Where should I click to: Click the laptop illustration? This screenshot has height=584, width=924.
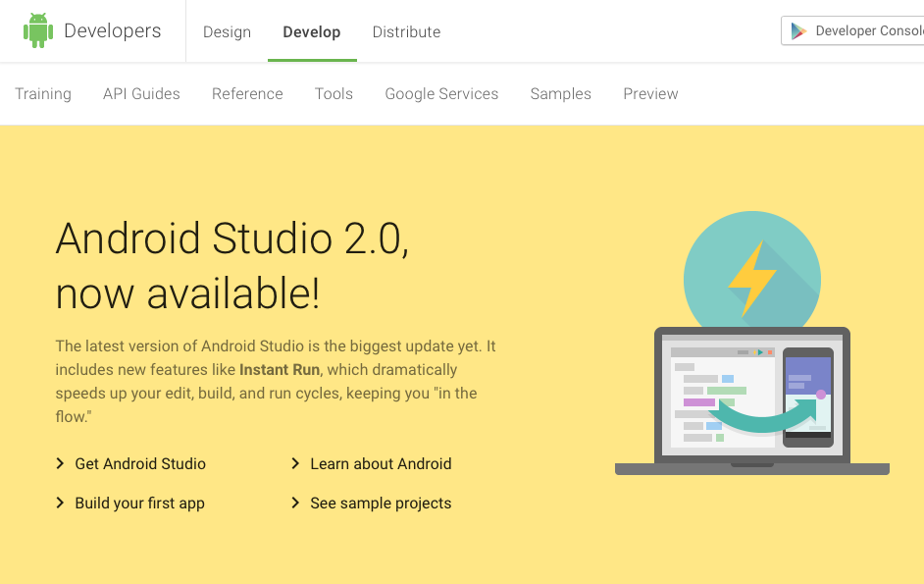point(752,401)
